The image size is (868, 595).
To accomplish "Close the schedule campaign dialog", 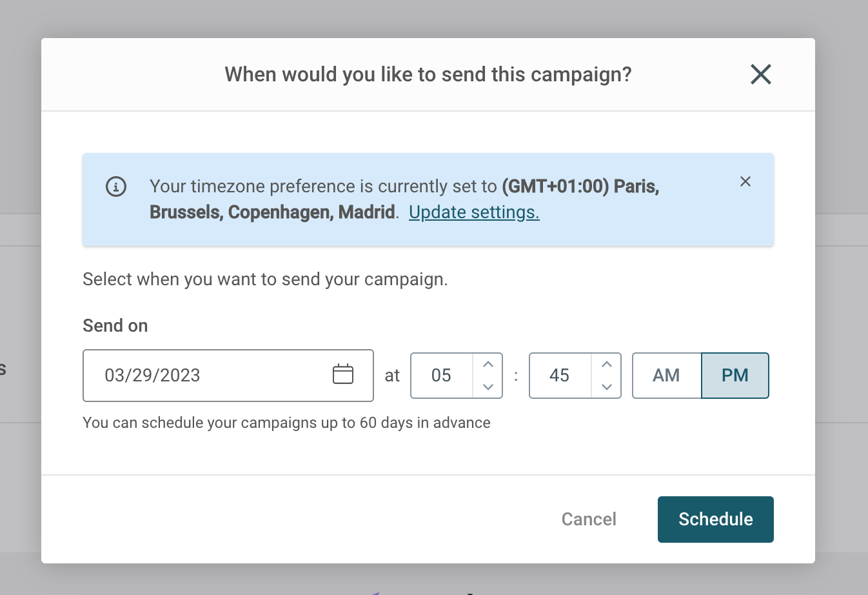I will coord(761,74).
